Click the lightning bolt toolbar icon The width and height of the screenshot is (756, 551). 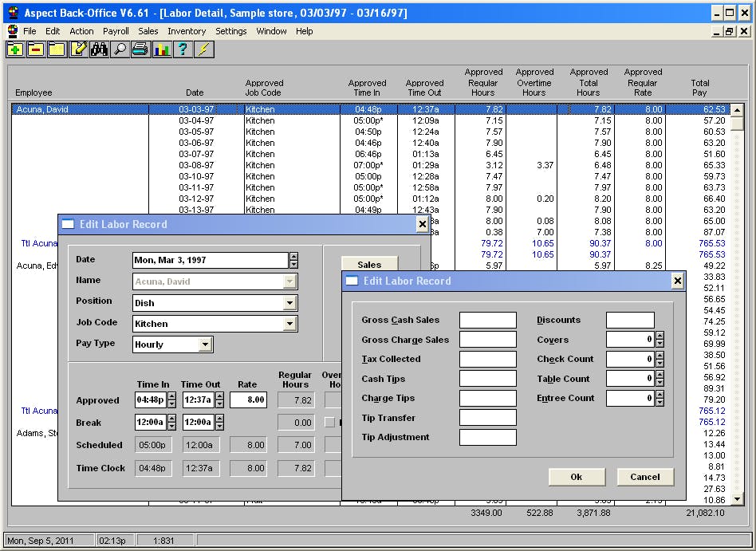coord(204,49)
